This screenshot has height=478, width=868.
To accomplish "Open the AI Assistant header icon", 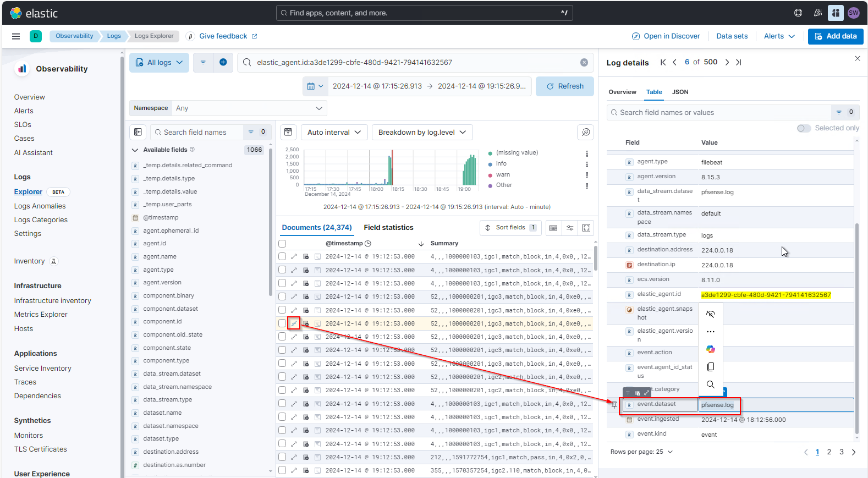I will 836,13.
